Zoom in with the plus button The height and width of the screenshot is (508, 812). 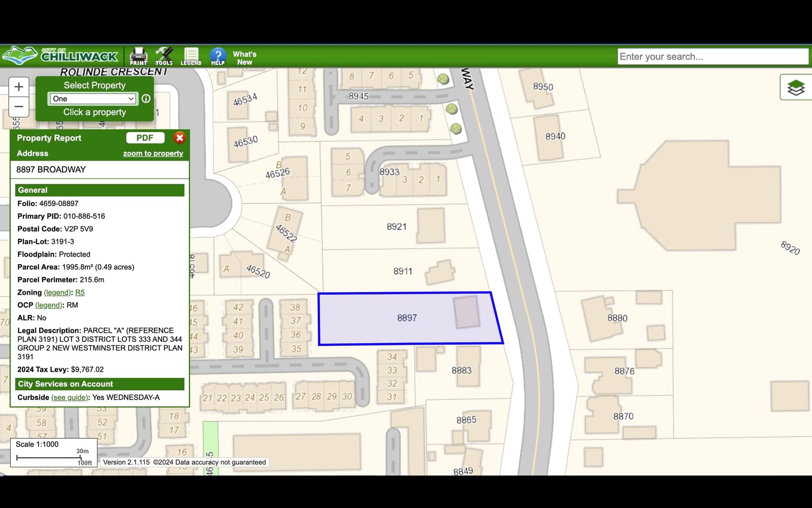click(x=19, y=87)
